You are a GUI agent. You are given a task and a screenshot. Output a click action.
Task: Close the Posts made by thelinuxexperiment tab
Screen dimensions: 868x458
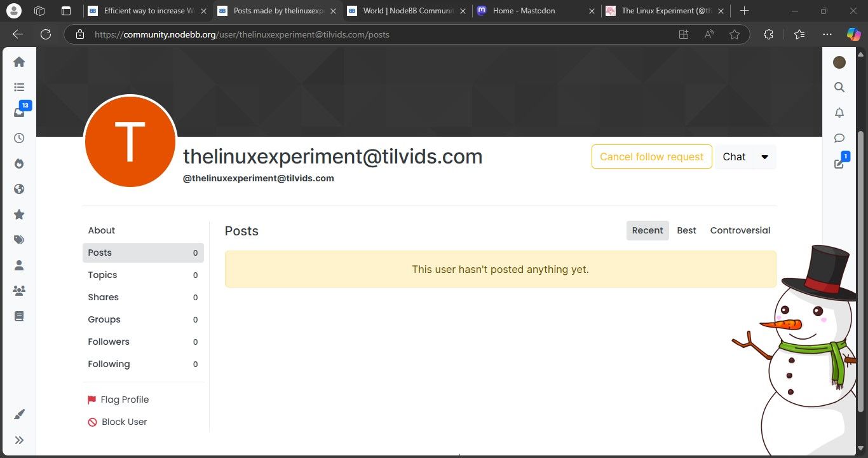[x=333, y=11]
